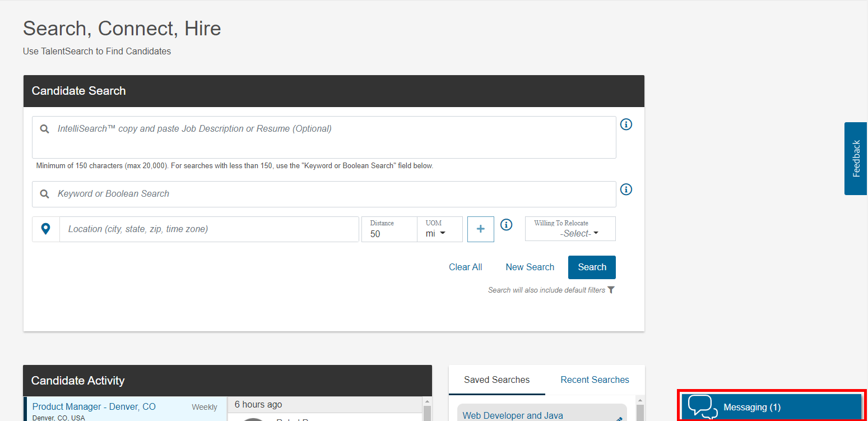Focus the Location input field
Image resolution: width=868 pixels, height=421 pixels.
208,229
